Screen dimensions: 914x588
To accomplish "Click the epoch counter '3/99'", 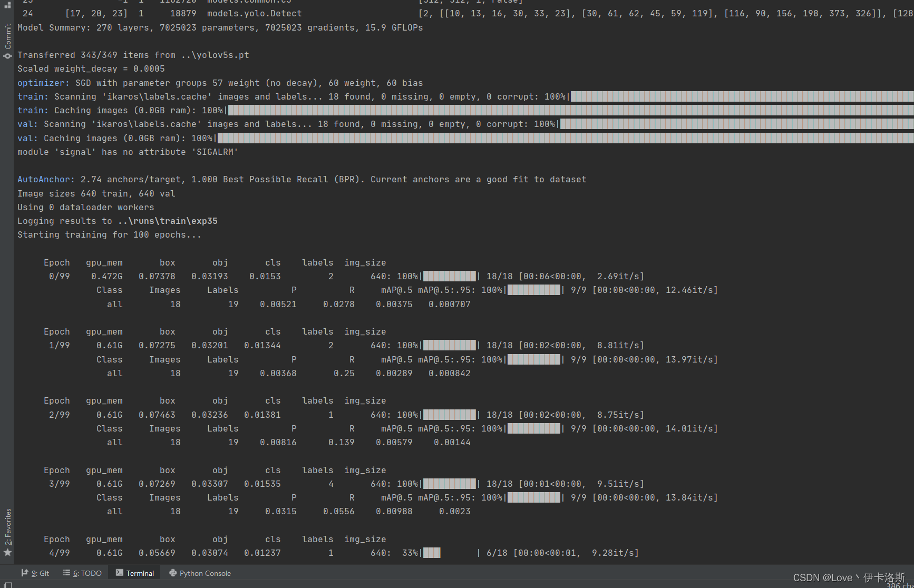I will 60,484.
